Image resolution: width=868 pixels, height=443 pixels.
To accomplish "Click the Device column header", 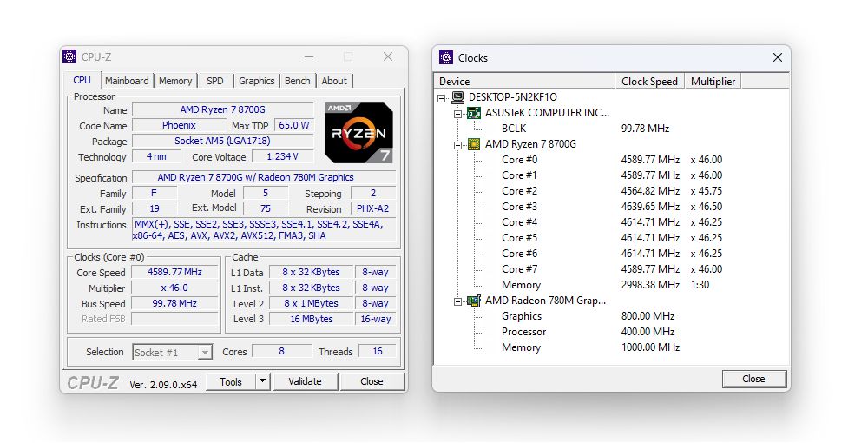I will (524, 82).
